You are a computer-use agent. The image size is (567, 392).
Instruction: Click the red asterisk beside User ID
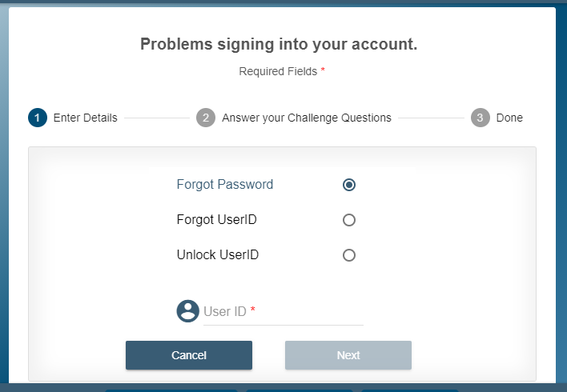pyautogui.click(x=253, y=311)
